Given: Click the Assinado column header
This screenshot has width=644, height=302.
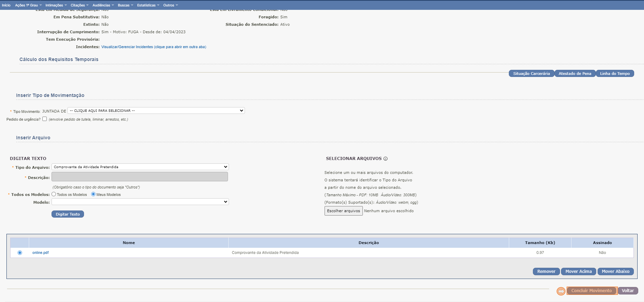Looking at the screenshot, I should (602, 243).
